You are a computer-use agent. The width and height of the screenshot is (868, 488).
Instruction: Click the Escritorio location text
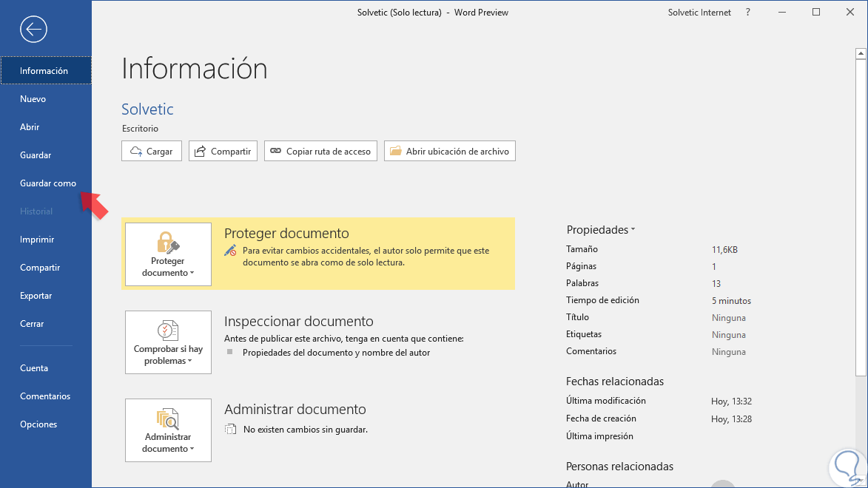140,129
